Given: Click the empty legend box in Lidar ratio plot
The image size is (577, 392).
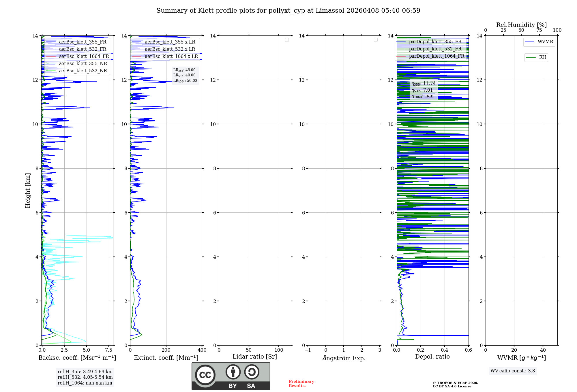Looking at the screenshot, I should (x=287, y=40).
